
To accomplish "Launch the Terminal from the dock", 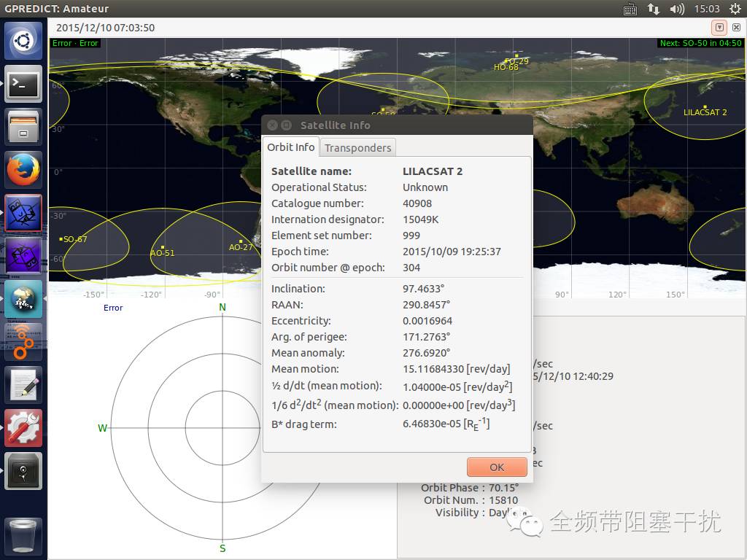I will [x=23, y=84].
